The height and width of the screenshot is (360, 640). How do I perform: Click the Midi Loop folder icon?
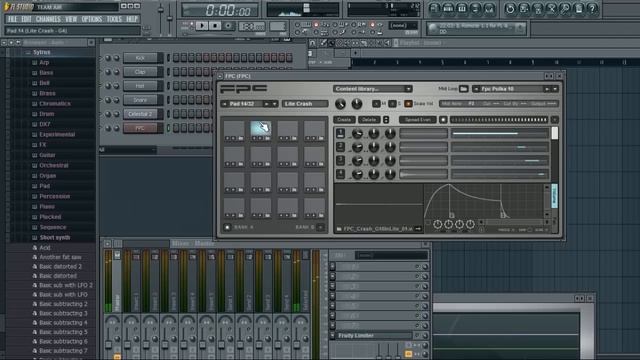click(x=463, y=89)
